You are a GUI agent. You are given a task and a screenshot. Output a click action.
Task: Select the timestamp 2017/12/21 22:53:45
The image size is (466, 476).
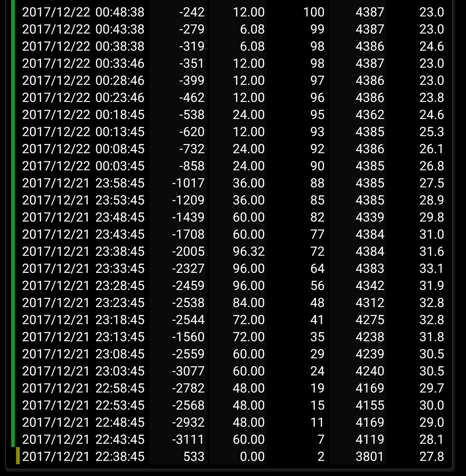[x=83, y=405]
